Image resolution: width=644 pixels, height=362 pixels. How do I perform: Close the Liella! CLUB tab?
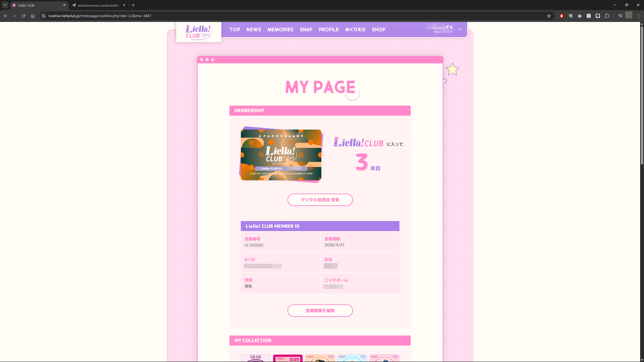click(64, 5)
